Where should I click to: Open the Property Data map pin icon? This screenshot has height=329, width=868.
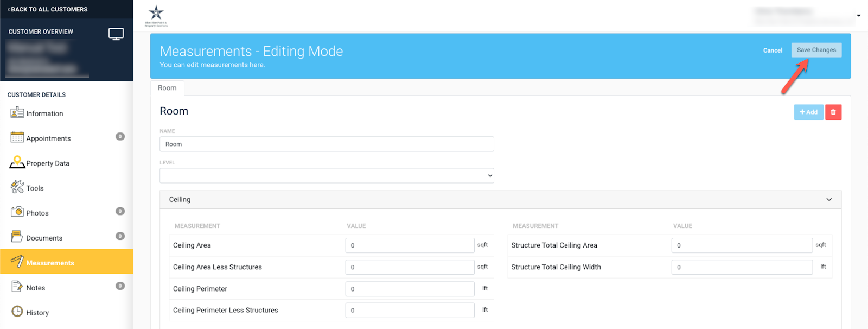pos(17,162)
